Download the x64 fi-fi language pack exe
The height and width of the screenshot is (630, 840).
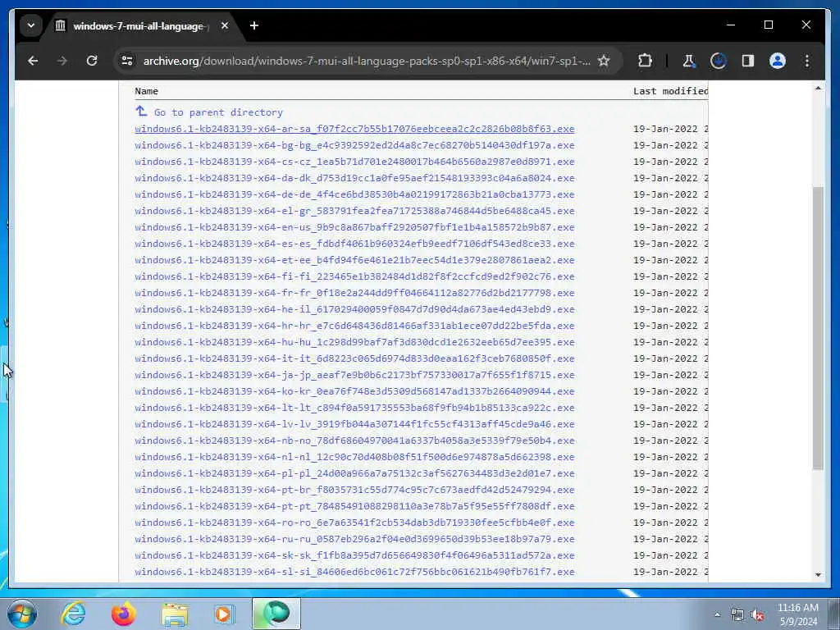[x=354, y=276]
